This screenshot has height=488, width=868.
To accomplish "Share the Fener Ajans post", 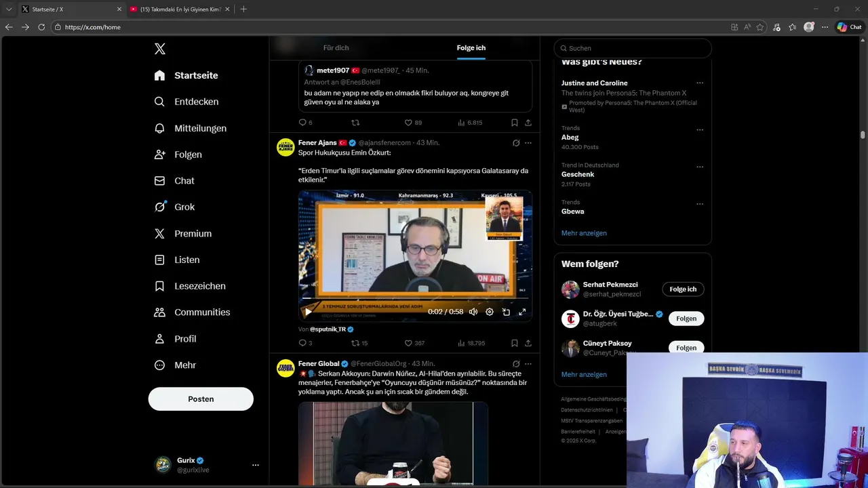I will tap(528, 343).
